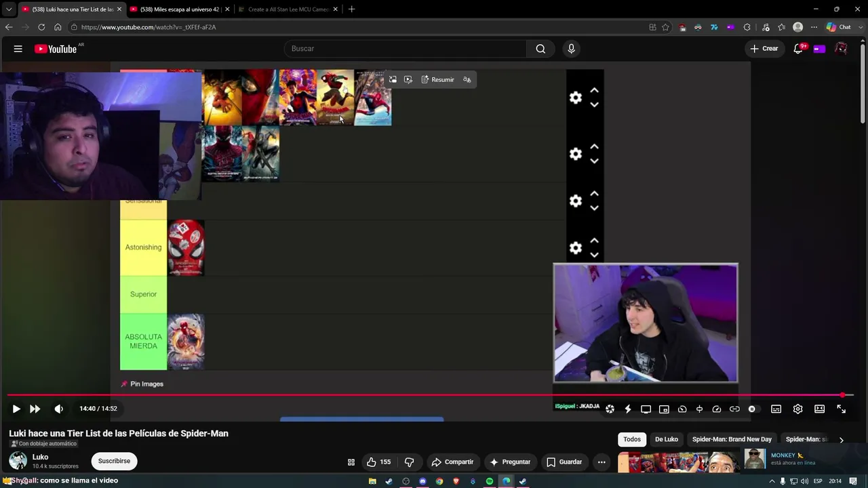Switch to the Miles escapa al universo 42 tab
868x488 pixels.
tap(178, 9)
